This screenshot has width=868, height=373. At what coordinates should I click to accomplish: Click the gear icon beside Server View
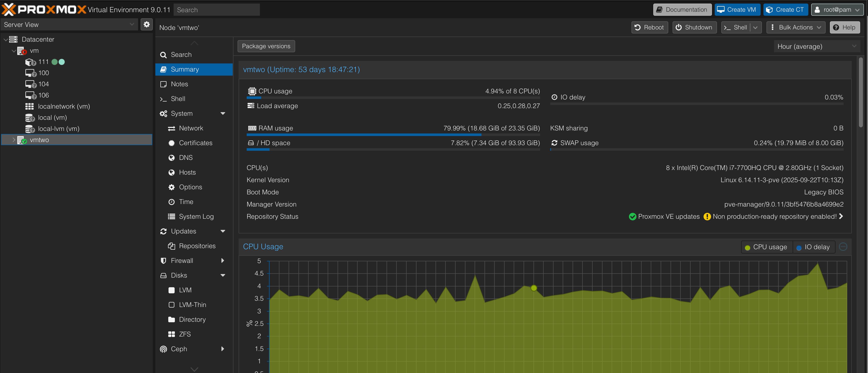(147, 24)
